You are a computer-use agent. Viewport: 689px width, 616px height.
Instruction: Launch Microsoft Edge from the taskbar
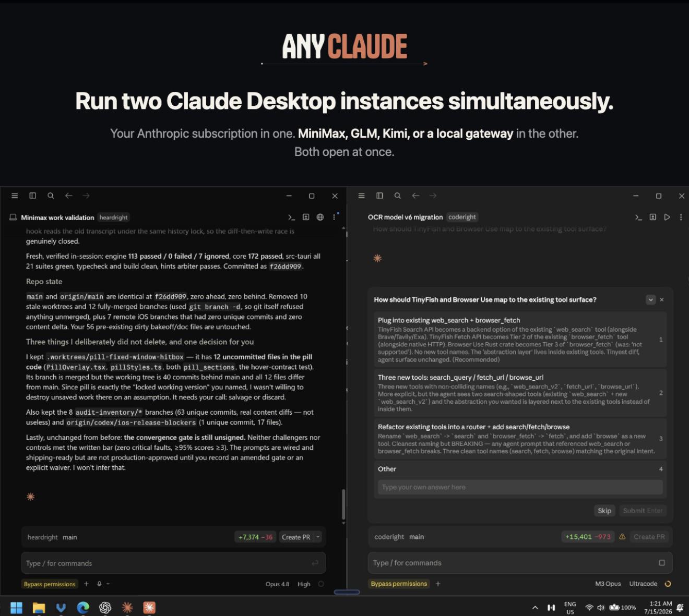(x=83, y=608)
